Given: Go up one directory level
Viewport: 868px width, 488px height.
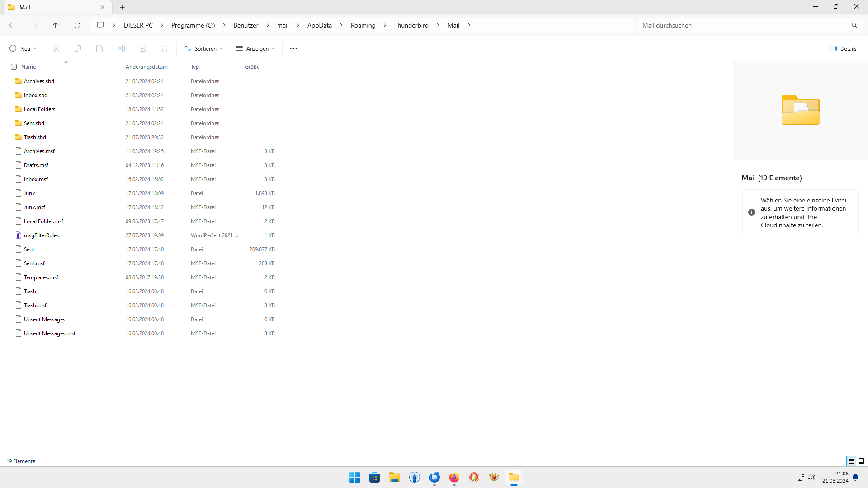Looking at the screenshot, I should click(56, 25).
